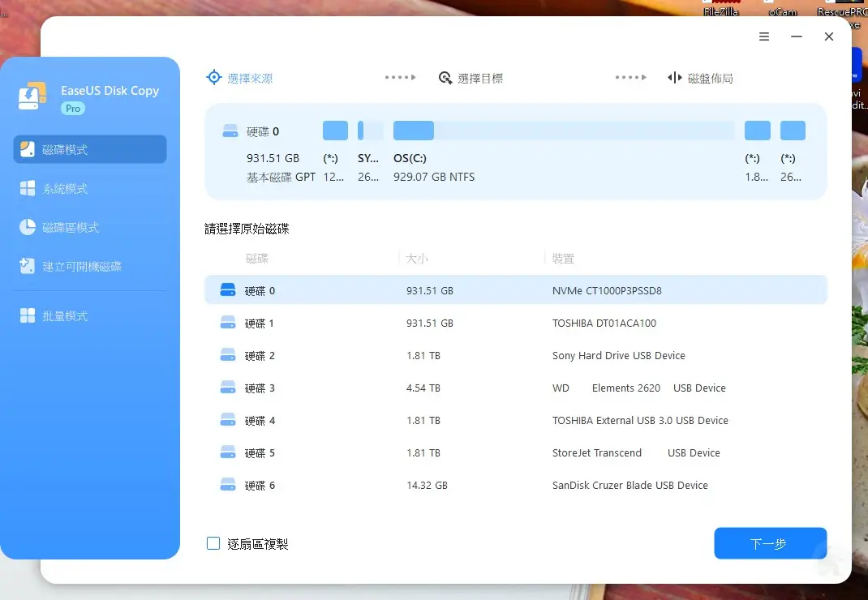Click the 磁碟區模式 pie chart icon
The height and width of the screenshot is (600, 868).
[28, 227]
